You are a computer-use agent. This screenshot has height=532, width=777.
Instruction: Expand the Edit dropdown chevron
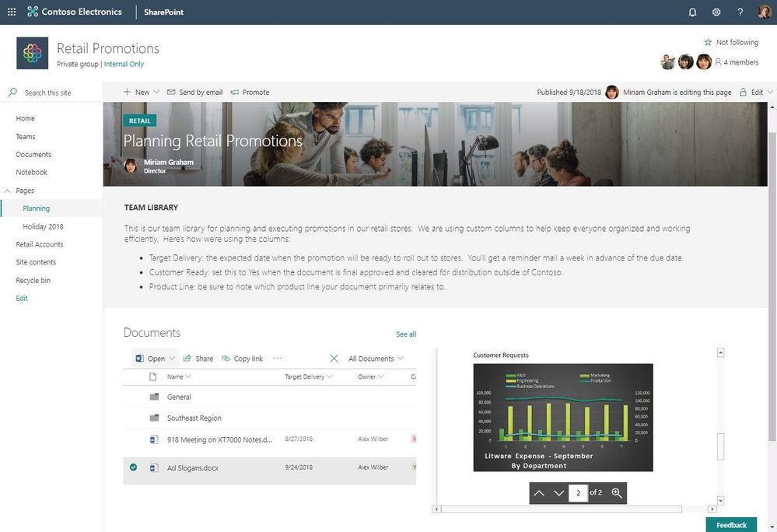tap(769, 92)
